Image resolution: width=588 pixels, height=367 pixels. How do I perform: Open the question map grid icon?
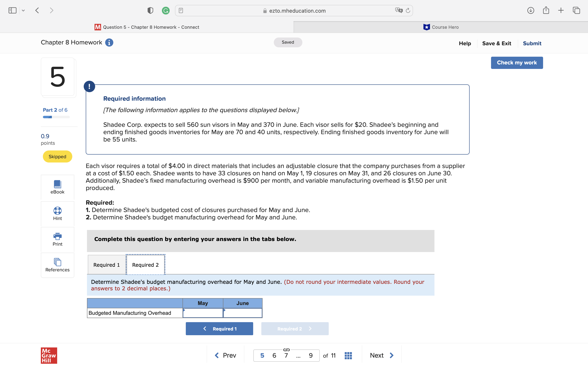pos(348,355)
